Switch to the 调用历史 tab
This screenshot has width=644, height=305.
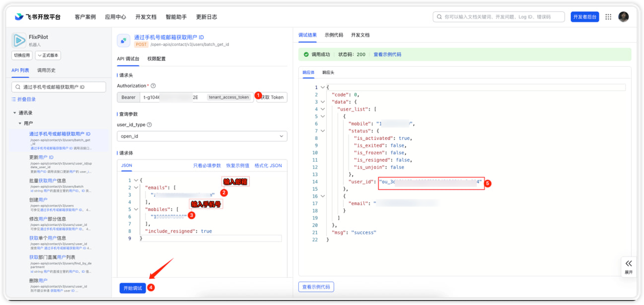pyautogui.click(x=46, y=70)
